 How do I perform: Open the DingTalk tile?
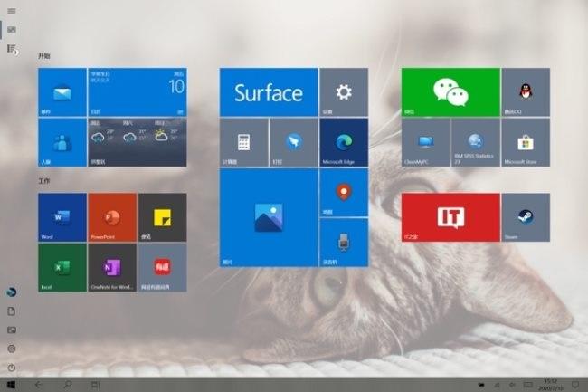294,142
